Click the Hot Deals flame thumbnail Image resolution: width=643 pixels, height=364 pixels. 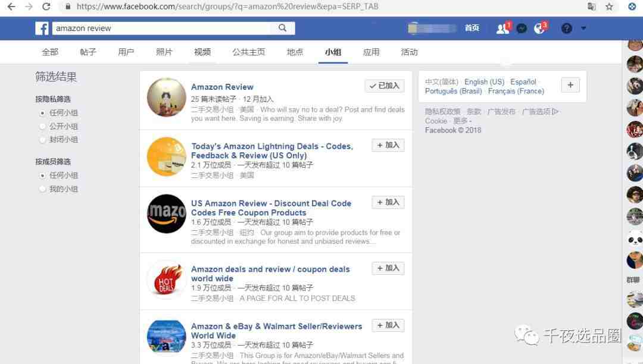(167, 279)
